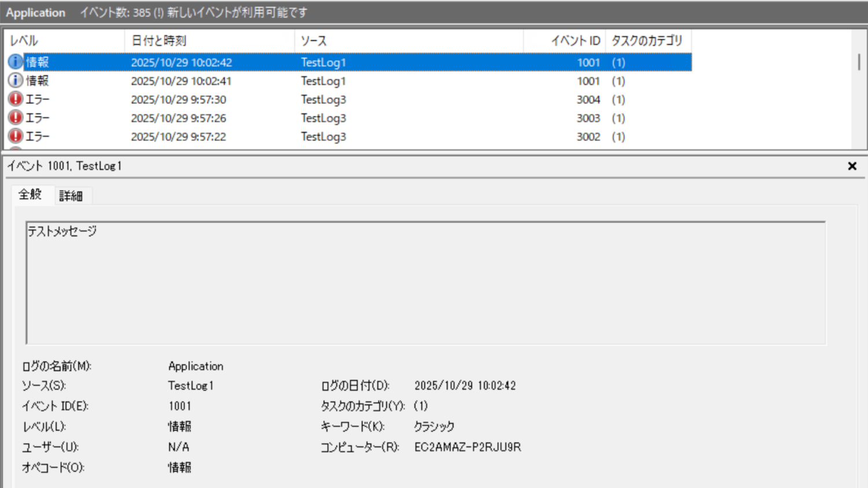Click the red error icon beside event ID 3004
The width and height of the screenshot is (868, 488).
[14, 99]
